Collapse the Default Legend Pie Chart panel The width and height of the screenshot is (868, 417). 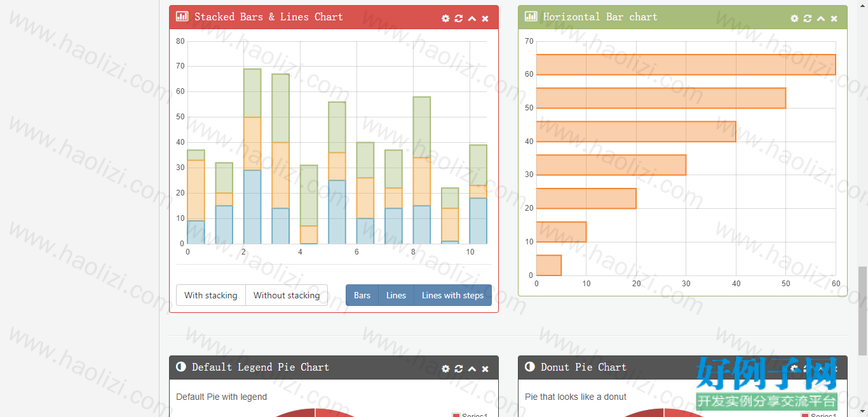coord(472,369)
